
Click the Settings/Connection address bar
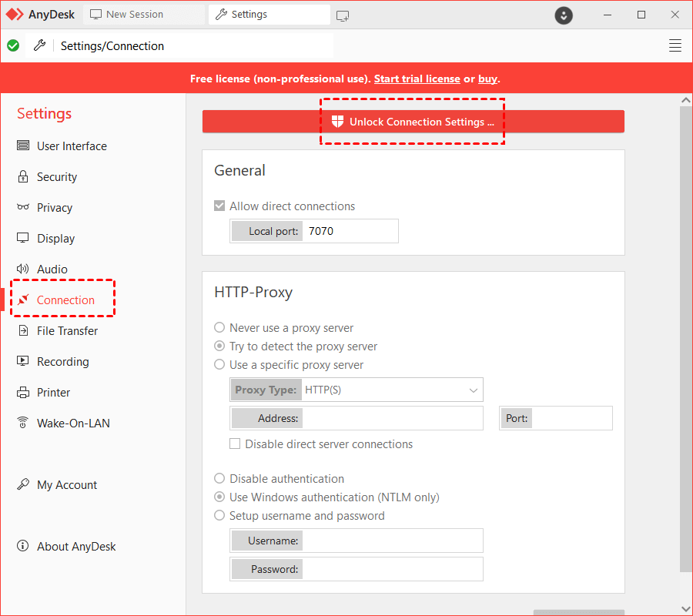(x=179, y=45)
